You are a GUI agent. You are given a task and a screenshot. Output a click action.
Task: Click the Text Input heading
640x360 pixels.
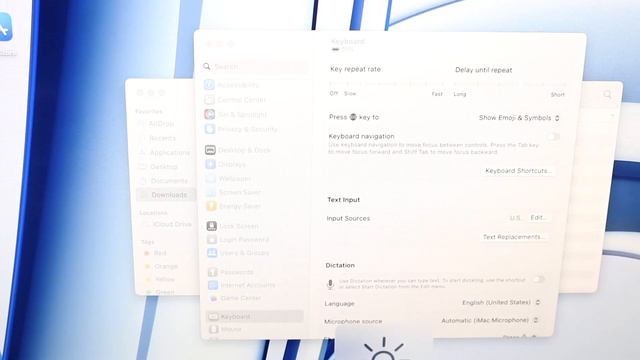pyautogui.click(x=344, y=200)
